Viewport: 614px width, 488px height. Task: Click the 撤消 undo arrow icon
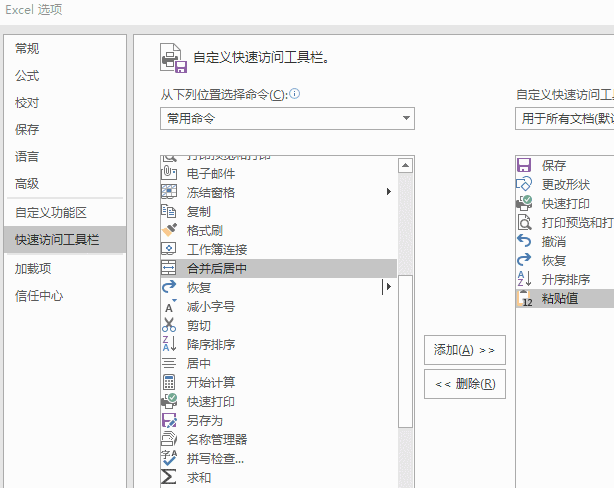point(524,241)
